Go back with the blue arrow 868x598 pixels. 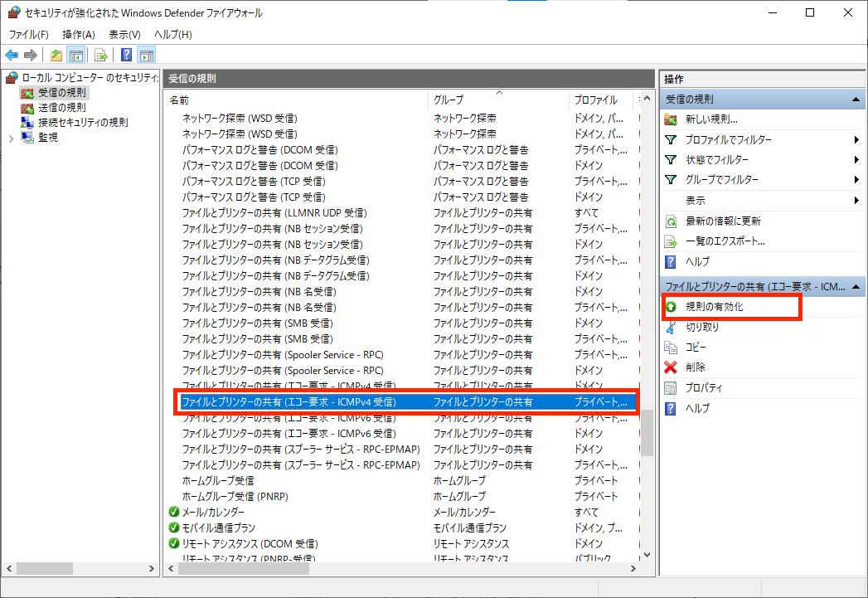coord(12,55)
